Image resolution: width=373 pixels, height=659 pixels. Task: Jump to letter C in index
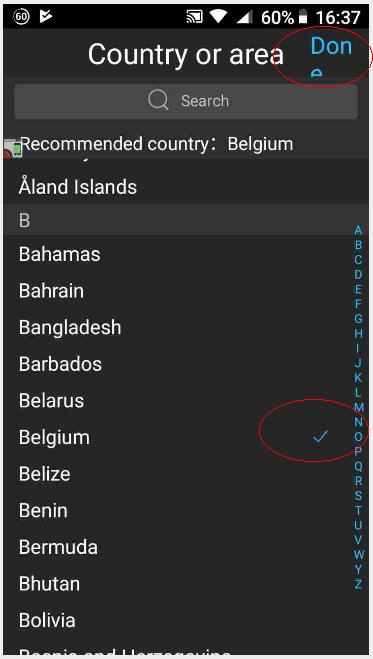tap(358, 260)
